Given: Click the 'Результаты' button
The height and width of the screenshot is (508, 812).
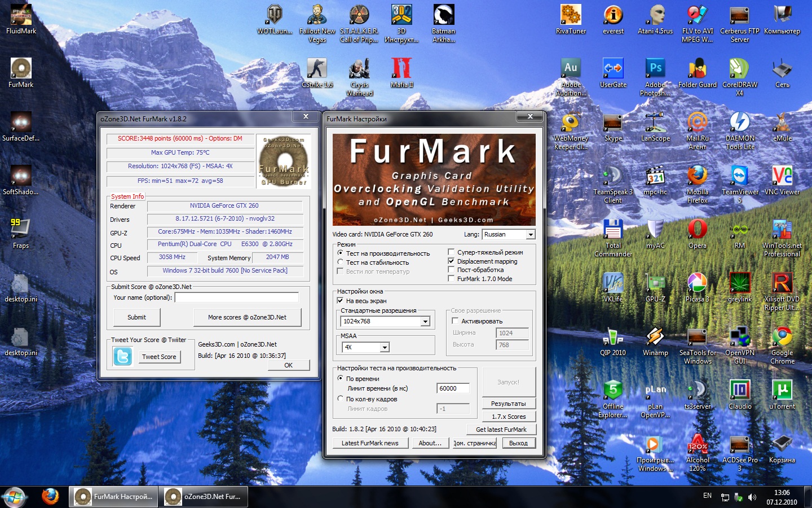Looking at the screenshot, I should coord(509,404).
